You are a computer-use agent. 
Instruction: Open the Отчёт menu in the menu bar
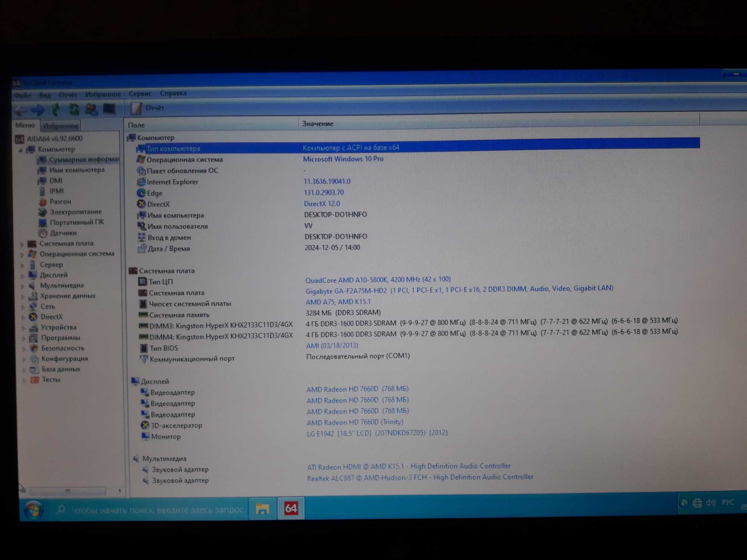pyautogui.click(x=68, y=95)
